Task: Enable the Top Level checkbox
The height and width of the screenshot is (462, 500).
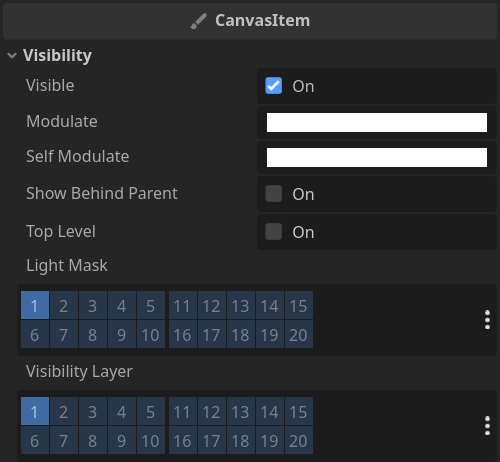Action: pos(274,232)
